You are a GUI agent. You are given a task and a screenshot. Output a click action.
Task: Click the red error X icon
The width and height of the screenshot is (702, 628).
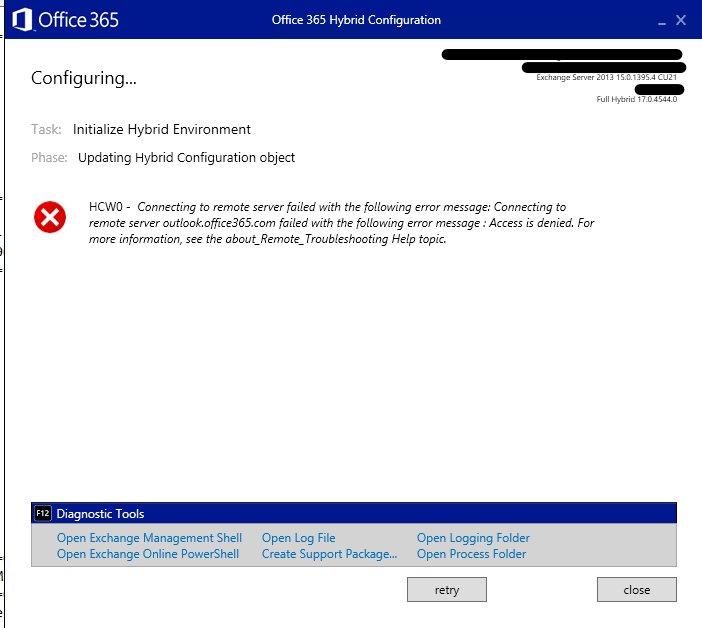click(x=50, y=217)
